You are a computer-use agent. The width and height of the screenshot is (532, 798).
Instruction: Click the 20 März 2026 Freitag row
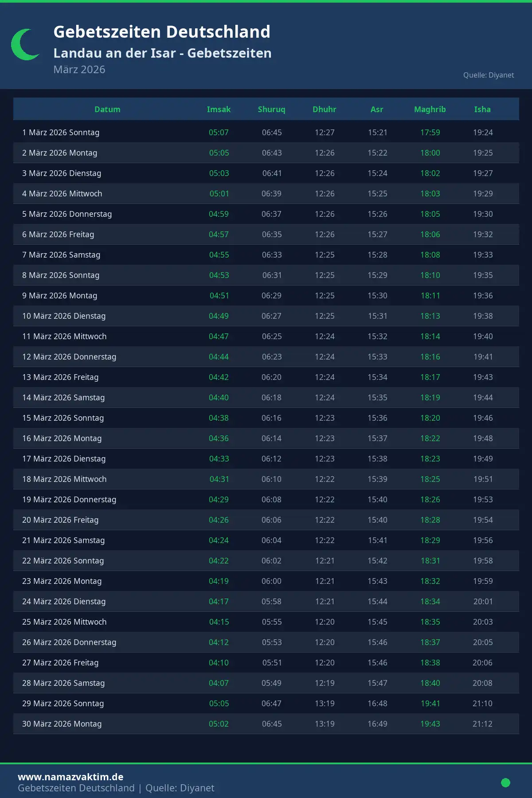point(60,520)
